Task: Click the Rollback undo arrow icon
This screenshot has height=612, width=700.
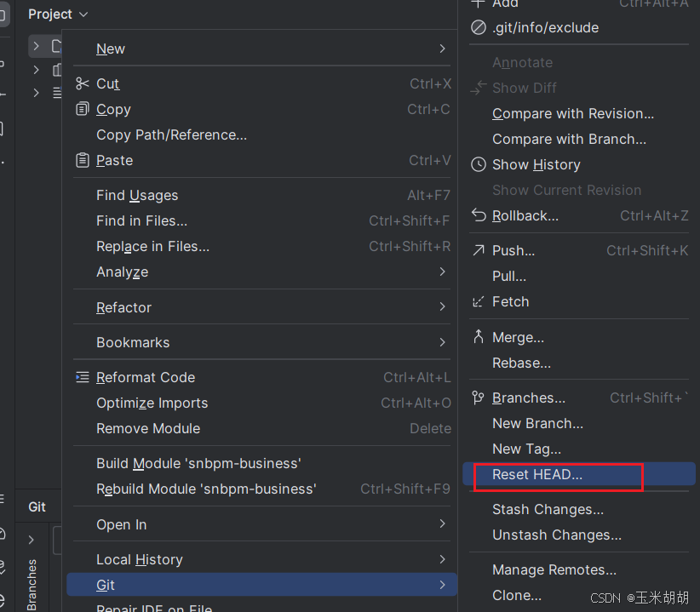Action: pos(479,215)
